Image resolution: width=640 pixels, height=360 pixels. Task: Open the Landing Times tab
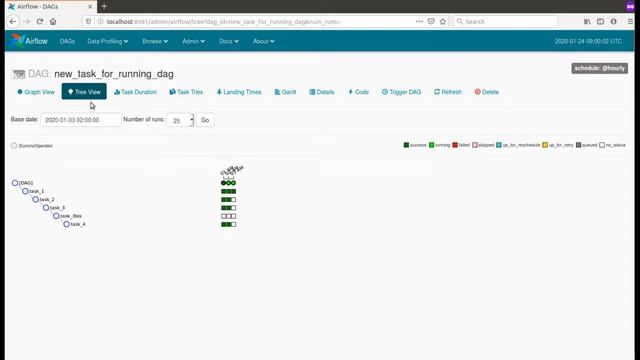[x=239, y=92]
